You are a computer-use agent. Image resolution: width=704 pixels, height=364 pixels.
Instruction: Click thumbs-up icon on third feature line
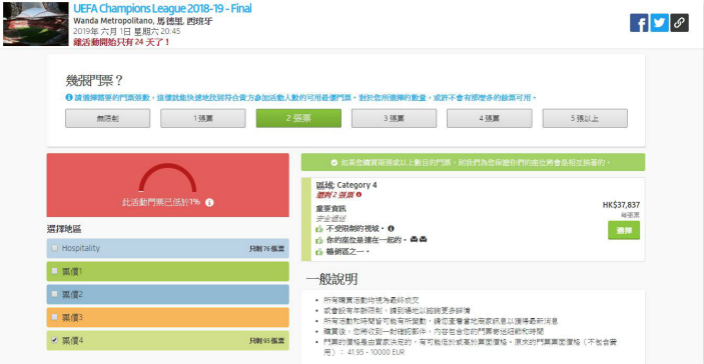click(320, 252)
